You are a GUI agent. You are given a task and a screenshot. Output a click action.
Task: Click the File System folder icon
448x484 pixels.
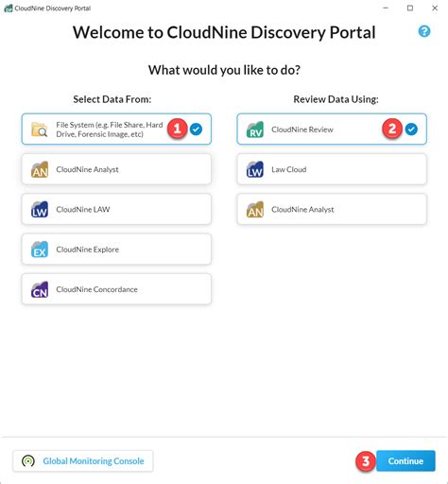[x=40, y=130]
